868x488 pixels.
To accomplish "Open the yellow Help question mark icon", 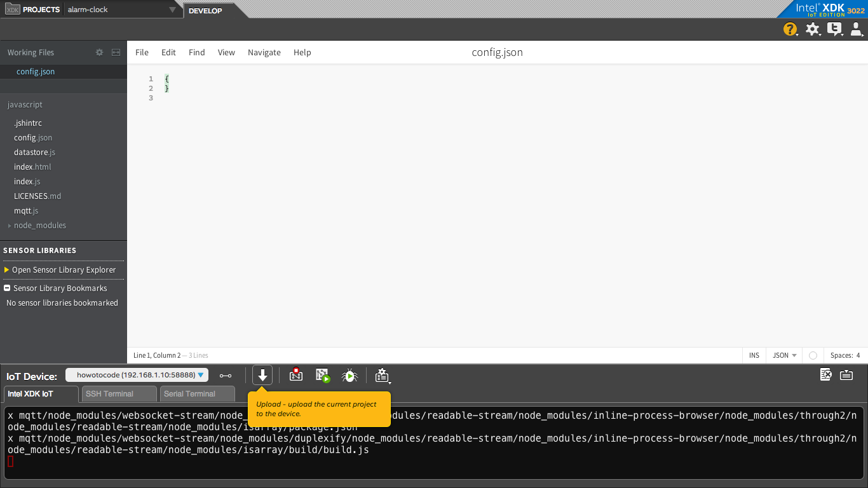I will [790, 29].
